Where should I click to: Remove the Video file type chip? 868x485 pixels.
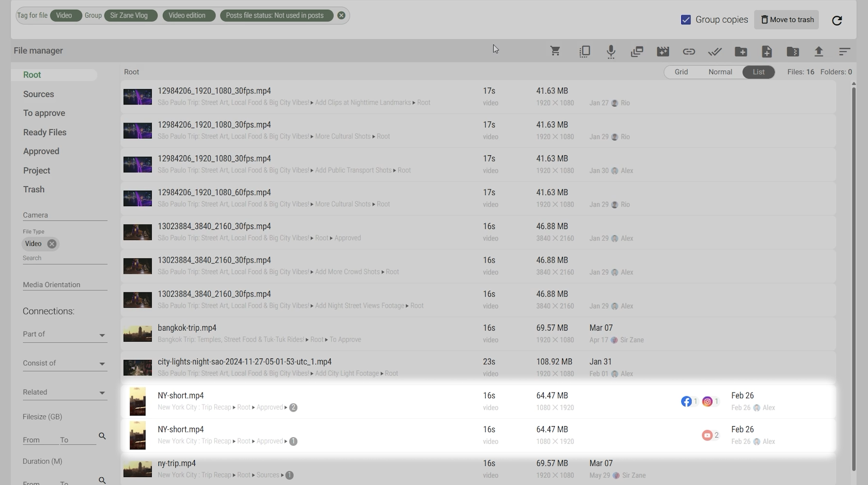tap(52, 244)
